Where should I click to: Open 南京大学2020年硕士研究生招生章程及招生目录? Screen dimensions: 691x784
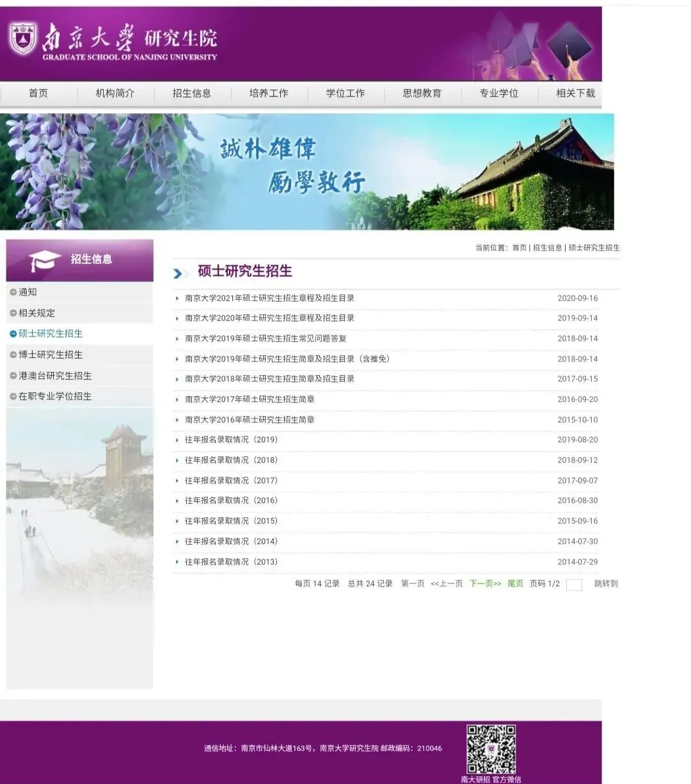[269, 318]
